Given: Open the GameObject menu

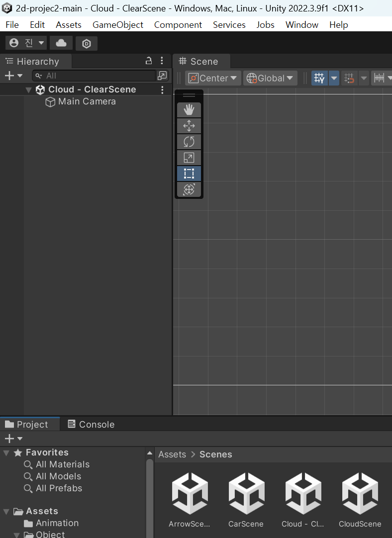Looking at the screenshot, I should click(x=118, y=25).
